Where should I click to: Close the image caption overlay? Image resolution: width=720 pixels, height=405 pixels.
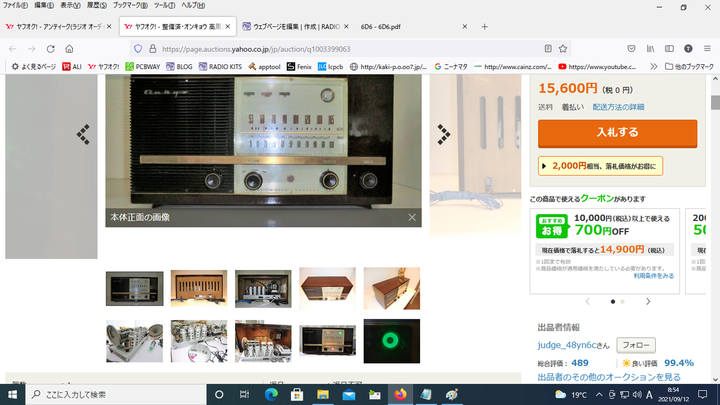[x=411, y=217]
